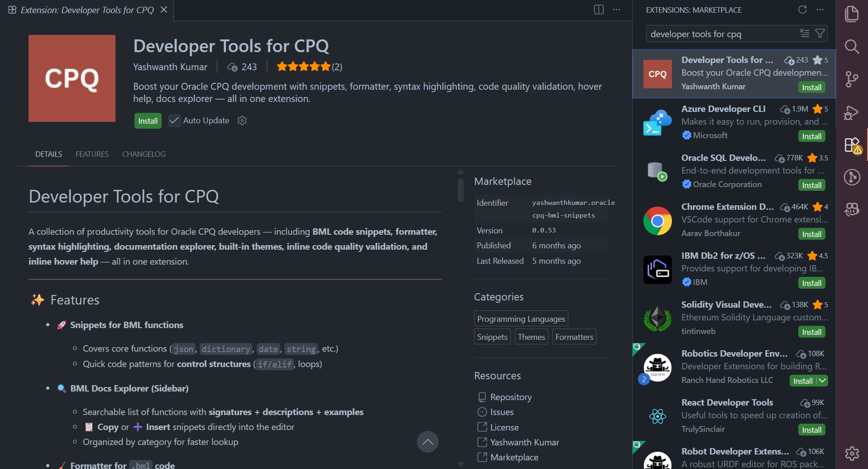Open the extension's manage gear menu
Image resolution: width=868 pixels, height=469 pixels.
242,121
